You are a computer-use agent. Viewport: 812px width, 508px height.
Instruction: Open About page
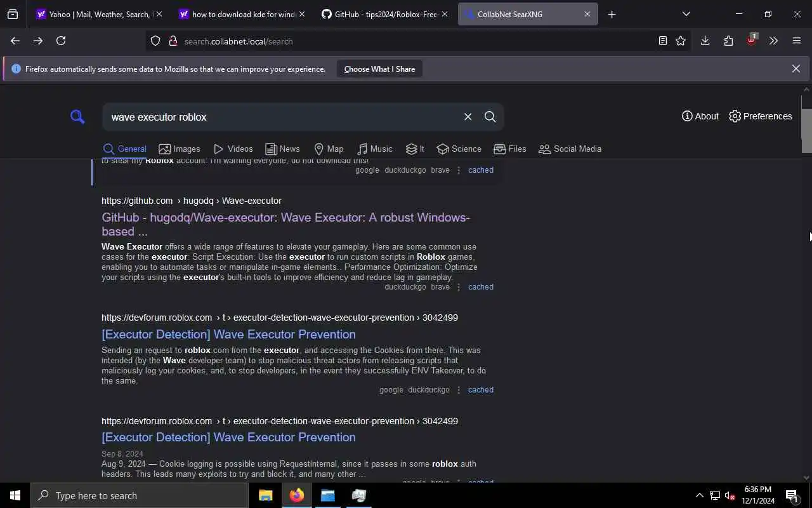[x=700, y=116]
